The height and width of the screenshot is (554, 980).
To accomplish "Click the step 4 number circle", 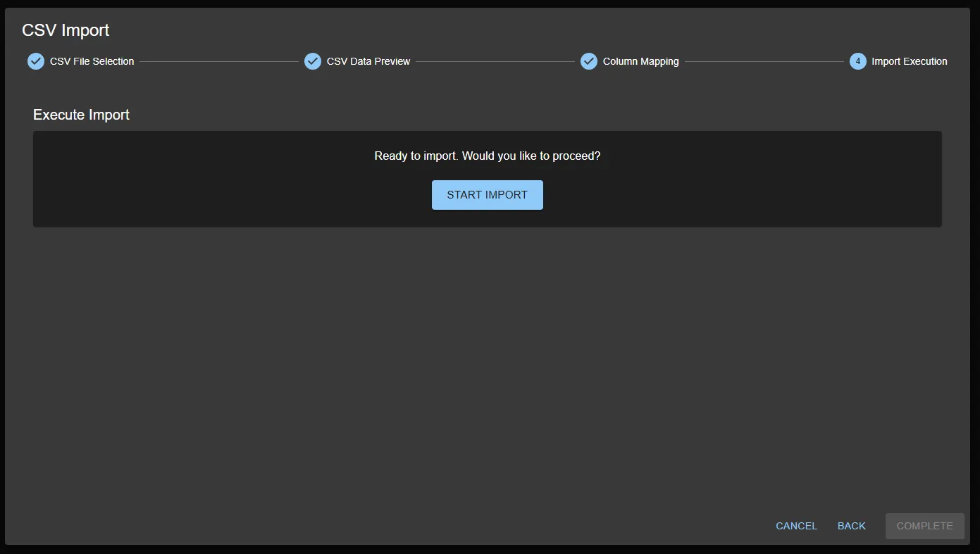I will [857, 61].
